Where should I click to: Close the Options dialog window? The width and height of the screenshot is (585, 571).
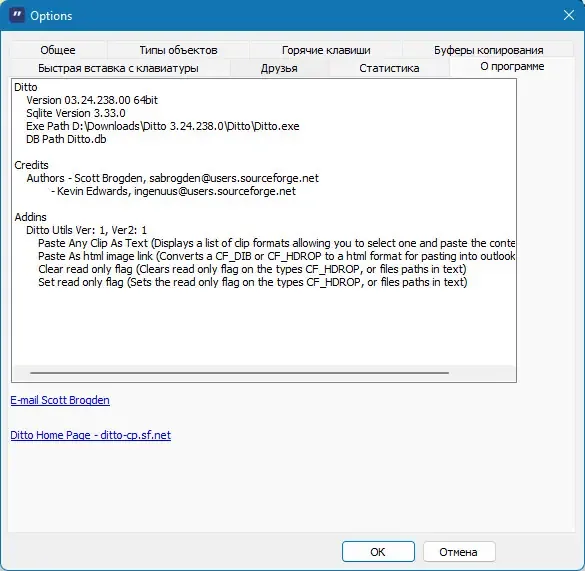[x=569, y=15]
